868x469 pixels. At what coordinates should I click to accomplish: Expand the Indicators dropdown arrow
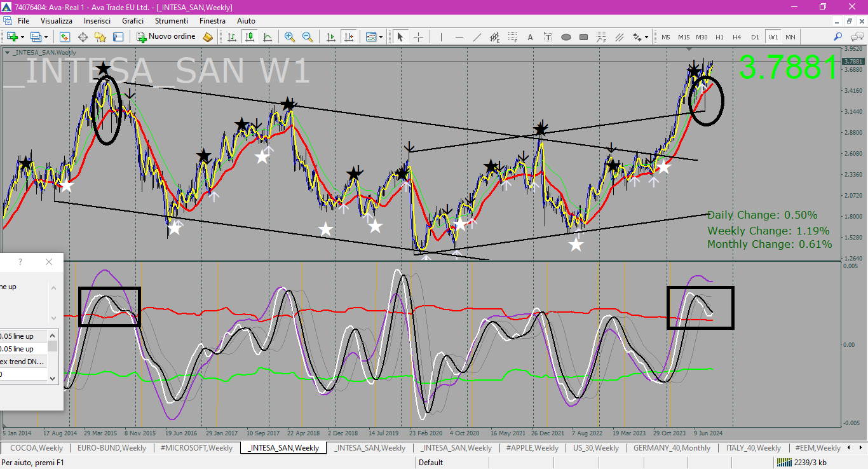click(x=381, y=37)
